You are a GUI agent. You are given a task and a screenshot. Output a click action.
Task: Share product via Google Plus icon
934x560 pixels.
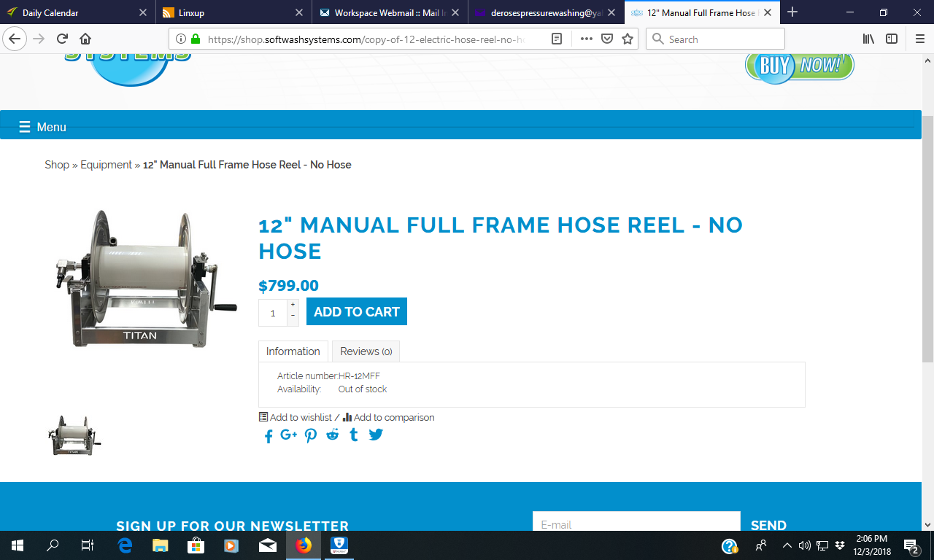coord(289,435)
